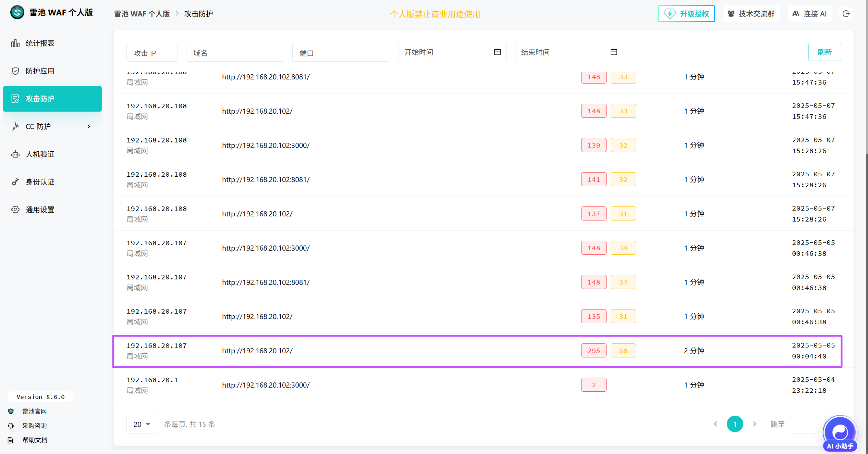Click 雷池 WAF 个人版 breadcrumb link

click(142, 14)
